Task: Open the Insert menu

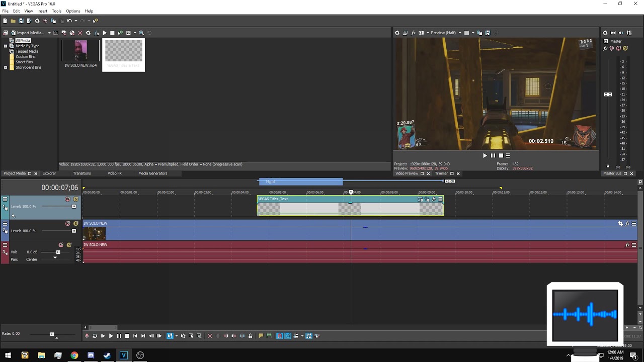Action: tap(42, 11)
